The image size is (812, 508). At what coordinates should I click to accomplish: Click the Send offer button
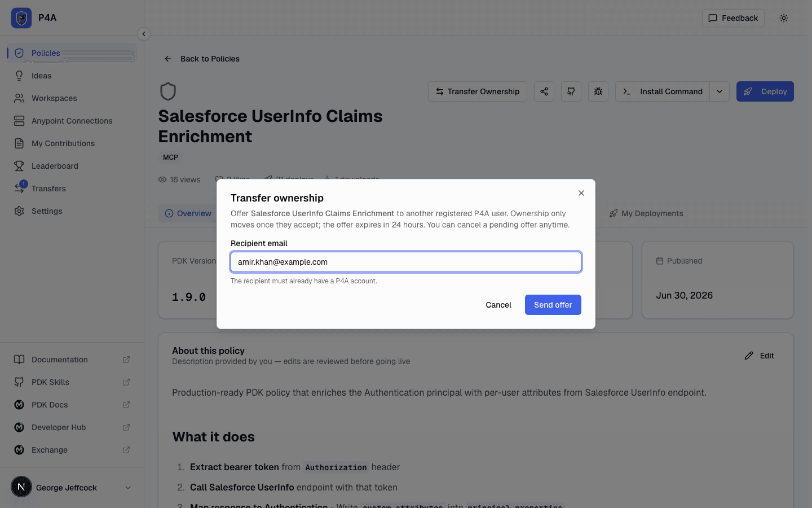tap(553, 305)
